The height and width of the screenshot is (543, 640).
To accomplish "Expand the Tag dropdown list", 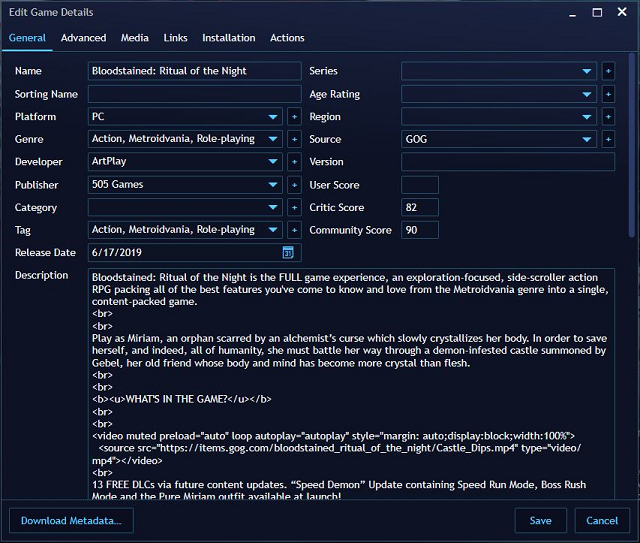I will pos(273,230).
